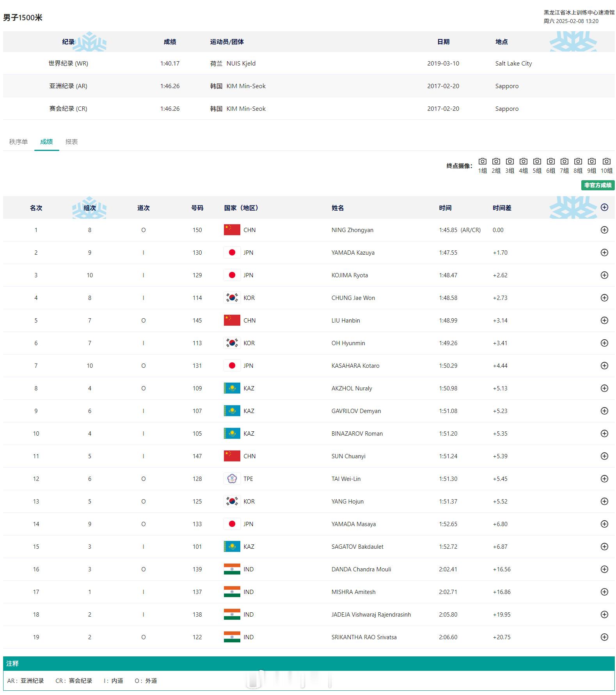Open finish camera for 9组
Screen dimensions: 616x695
tap(591, 165)
